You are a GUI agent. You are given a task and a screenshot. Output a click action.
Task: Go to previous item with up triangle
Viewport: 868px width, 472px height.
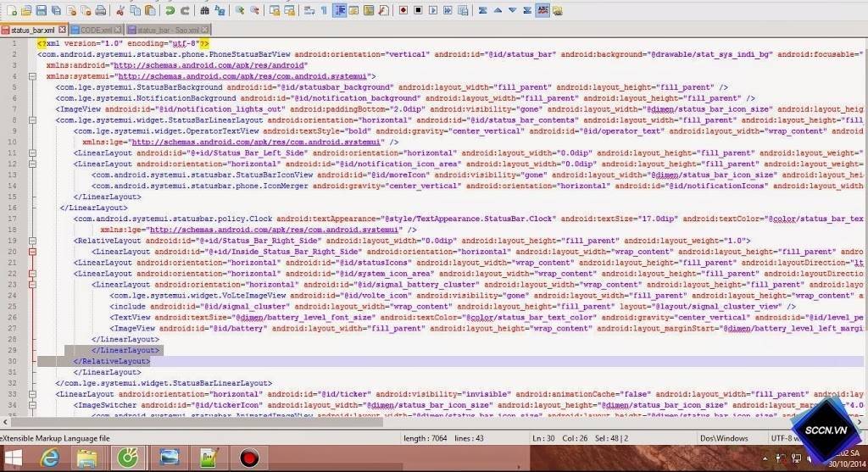click(498, 10)
